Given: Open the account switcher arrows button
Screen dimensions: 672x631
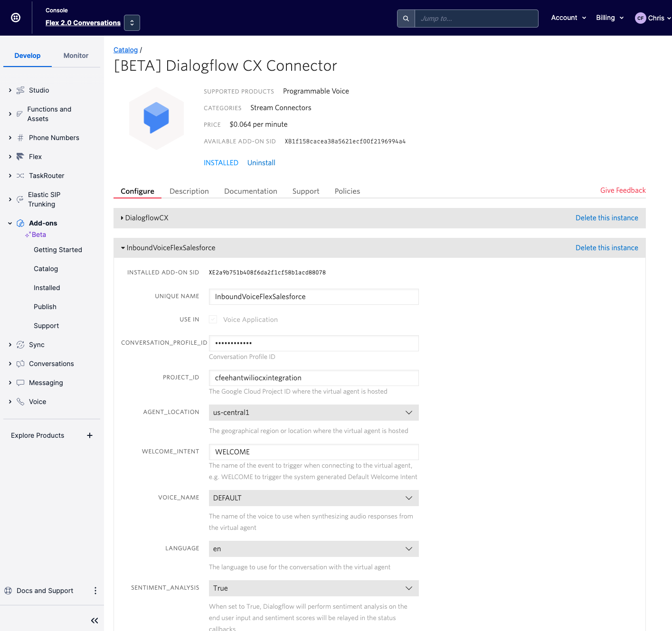Looking at the screenshot, I should 132,23.
